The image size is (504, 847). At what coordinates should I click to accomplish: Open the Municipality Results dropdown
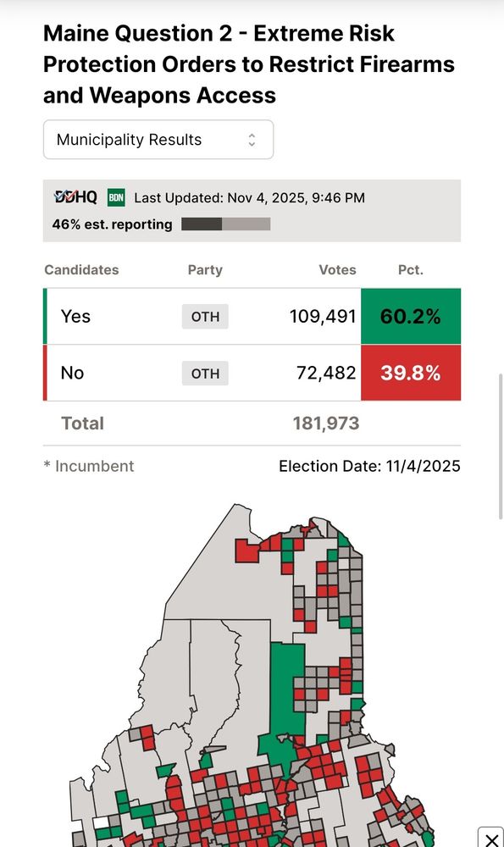tap(158, 138)
